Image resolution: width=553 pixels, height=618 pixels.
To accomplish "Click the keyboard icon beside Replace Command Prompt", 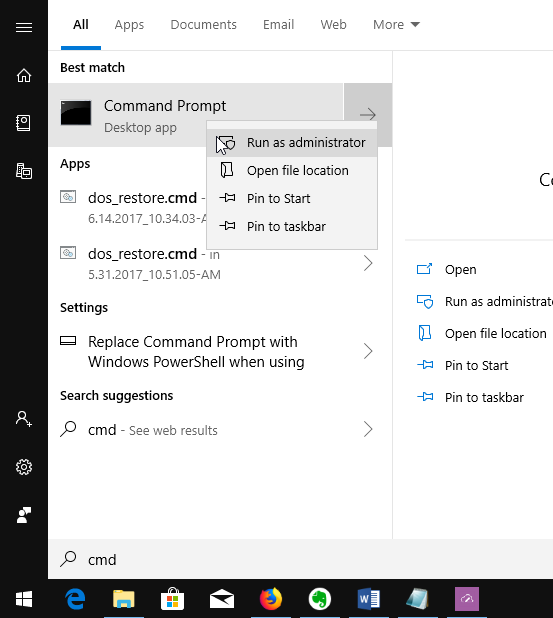I will 68,340.
